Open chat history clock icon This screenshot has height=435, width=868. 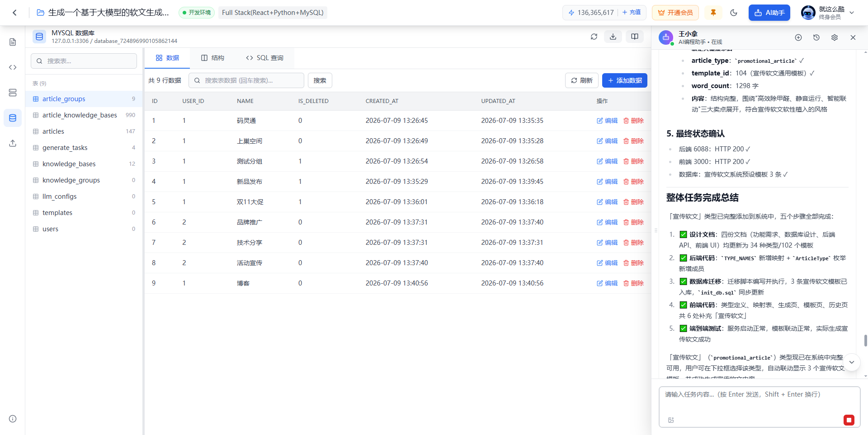[x=816, y=37]
